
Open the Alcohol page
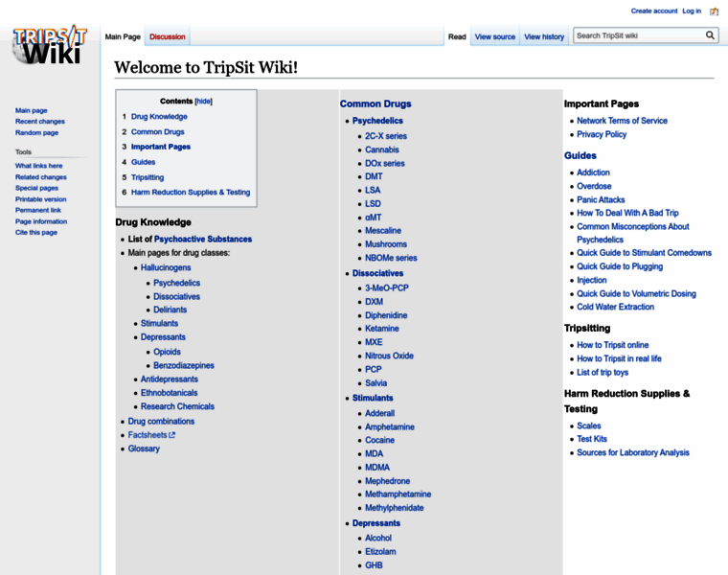point(378,538)
